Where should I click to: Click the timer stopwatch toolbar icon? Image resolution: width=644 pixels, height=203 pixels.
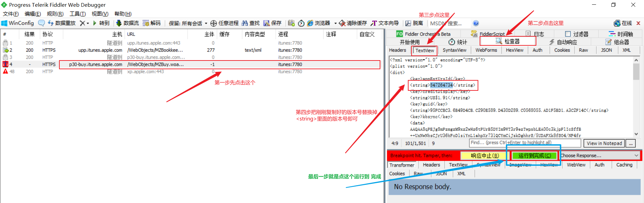[x=301, y=23]
